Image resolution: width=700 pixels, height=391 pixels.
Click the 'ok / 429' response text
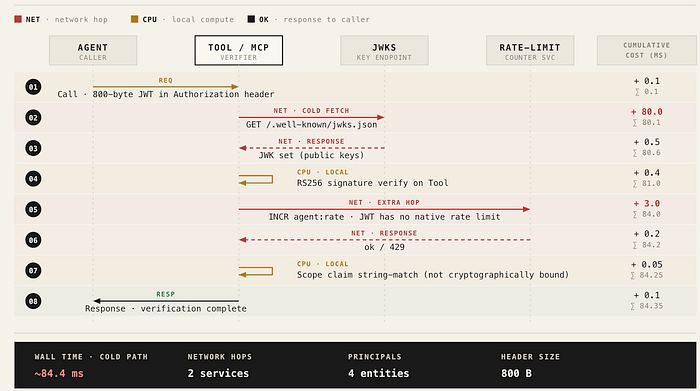point(384,247)
